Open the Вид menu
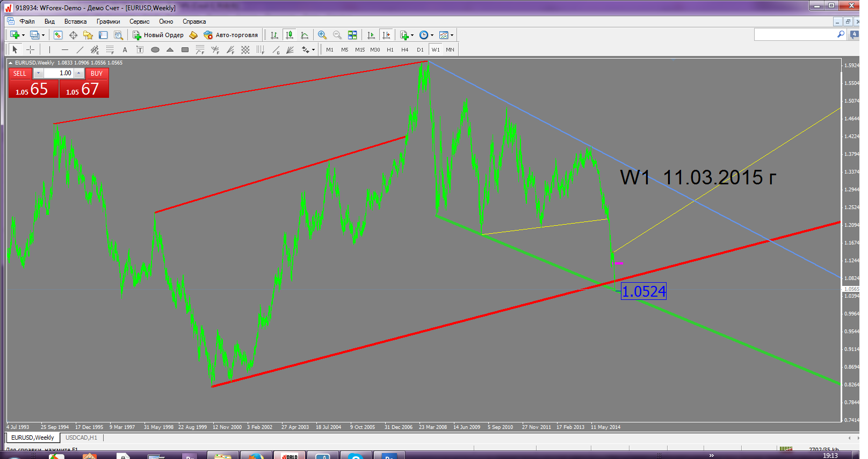Screen dimensions: 868x459 click(x=49, y=21)
